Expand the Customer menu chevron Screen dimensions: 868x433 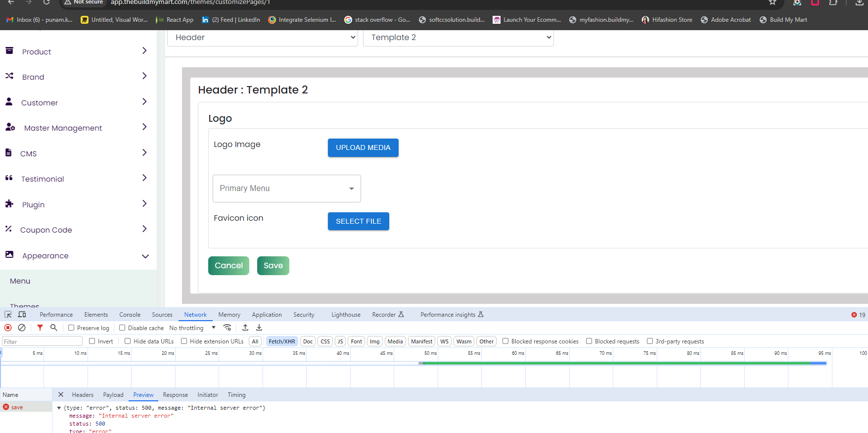144,101
